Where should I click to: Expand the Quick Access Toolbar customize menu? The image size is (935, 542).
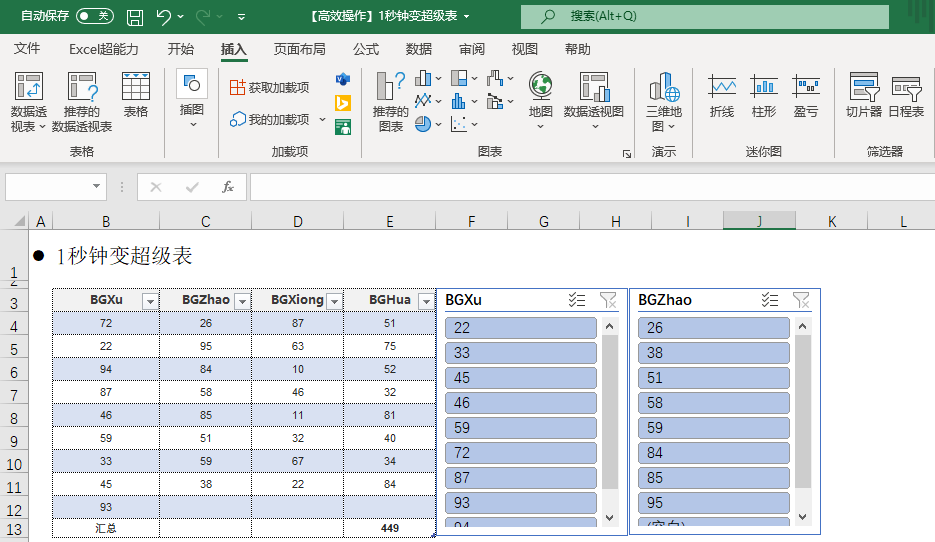coord(242,17)
